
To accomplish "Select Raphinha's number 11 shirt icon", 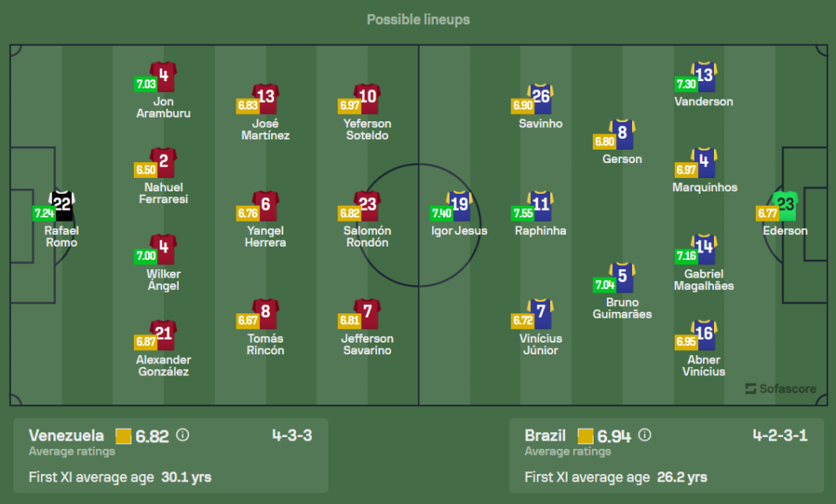I will tap(540, 205).
